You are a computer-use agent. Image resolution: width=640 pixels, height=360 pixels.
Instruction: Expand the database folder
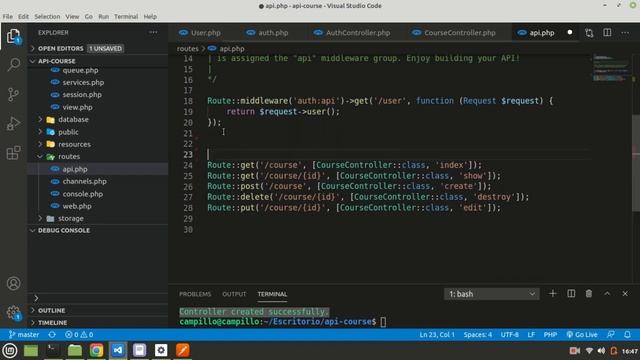click(98, 119)
